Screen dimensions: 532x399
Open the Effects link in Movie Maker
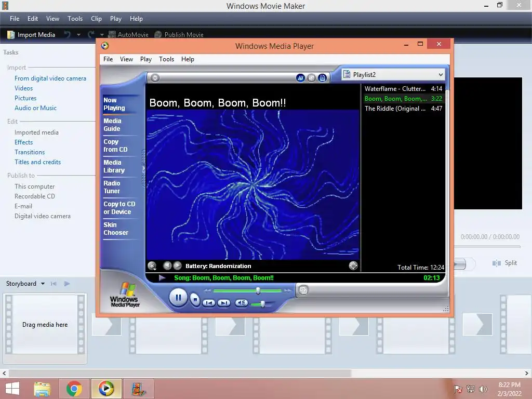tap(24, 142)
